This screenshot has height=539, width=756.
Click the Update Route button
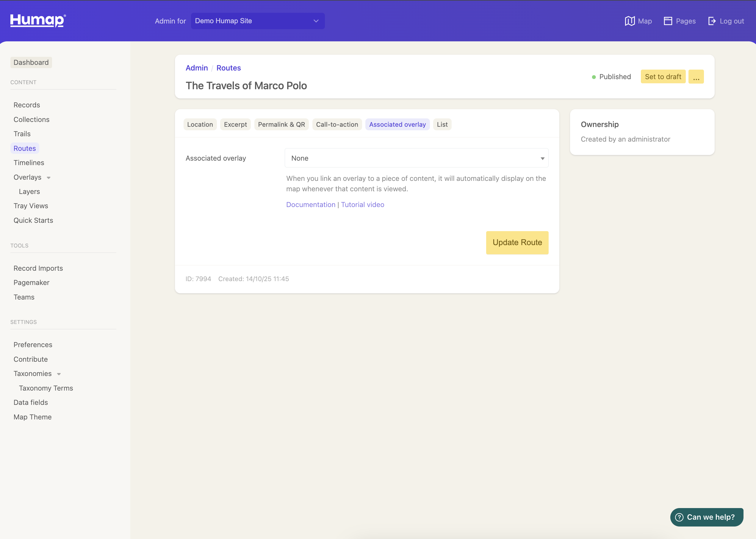[517, 243]
